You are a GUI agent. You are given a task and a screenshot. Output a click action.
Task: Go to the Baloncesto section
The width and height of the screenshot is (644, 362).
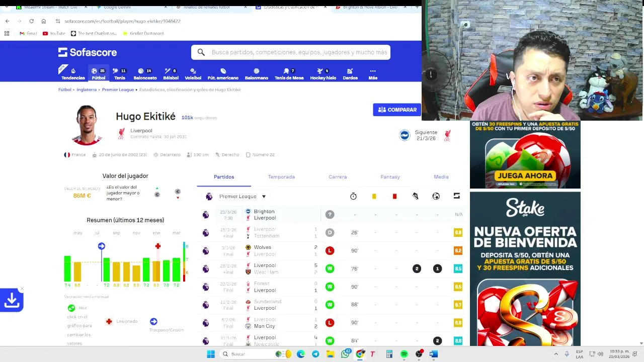tap(145, 73)
